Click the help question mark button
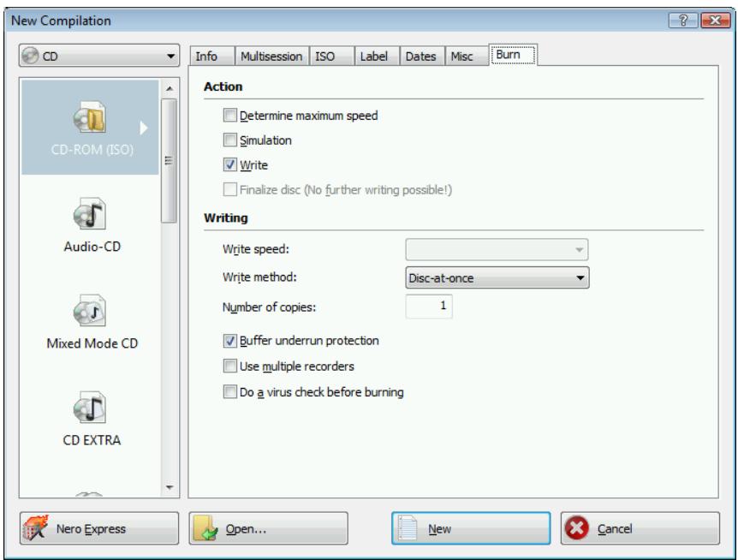The height and width of the screenshot is (560, 738). pyautogui.click(x=682, y=21)
